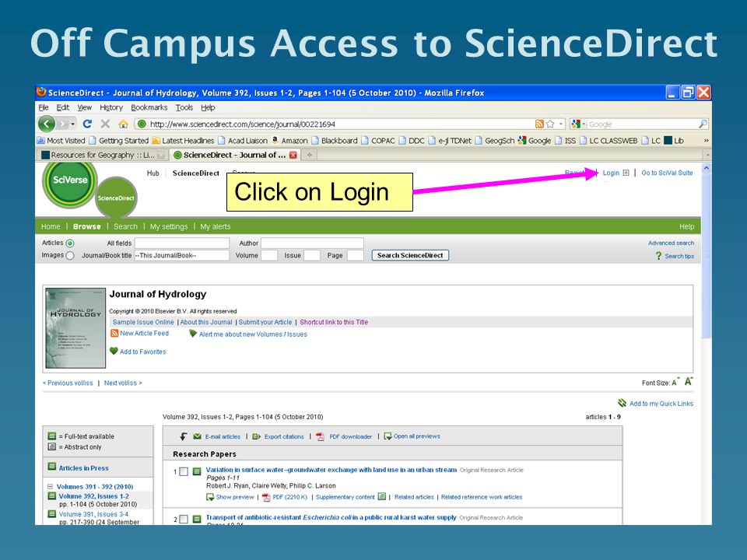Click the Export citations icon
The width and height of the screenshot is (747, 560).
point(256,436)
